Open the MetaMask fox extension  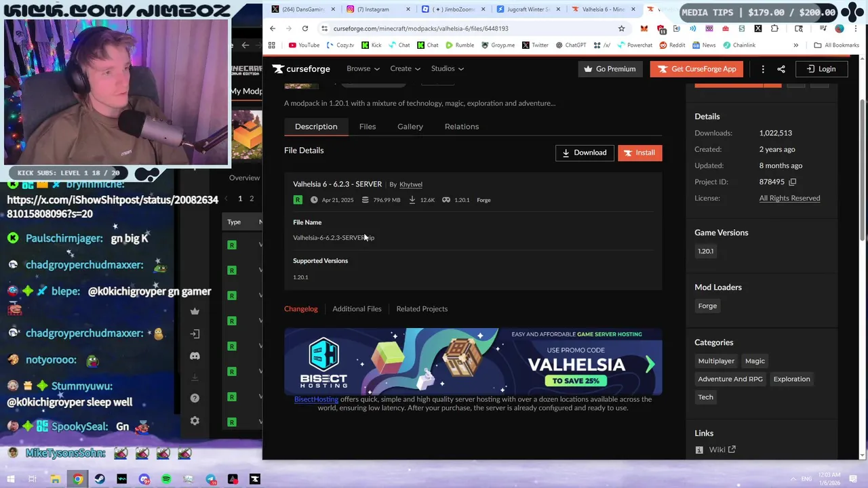pyautogui.click(x=644, y=28)
